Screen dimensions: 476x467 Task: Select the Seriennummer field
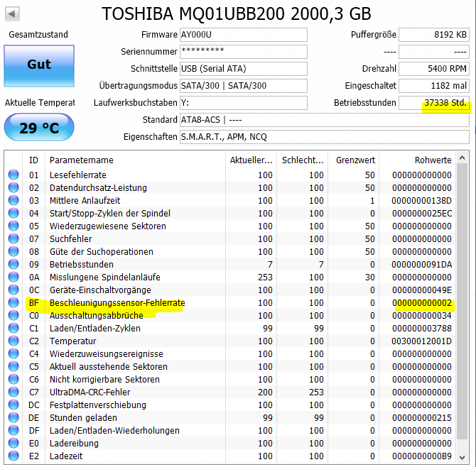[244, 52]
